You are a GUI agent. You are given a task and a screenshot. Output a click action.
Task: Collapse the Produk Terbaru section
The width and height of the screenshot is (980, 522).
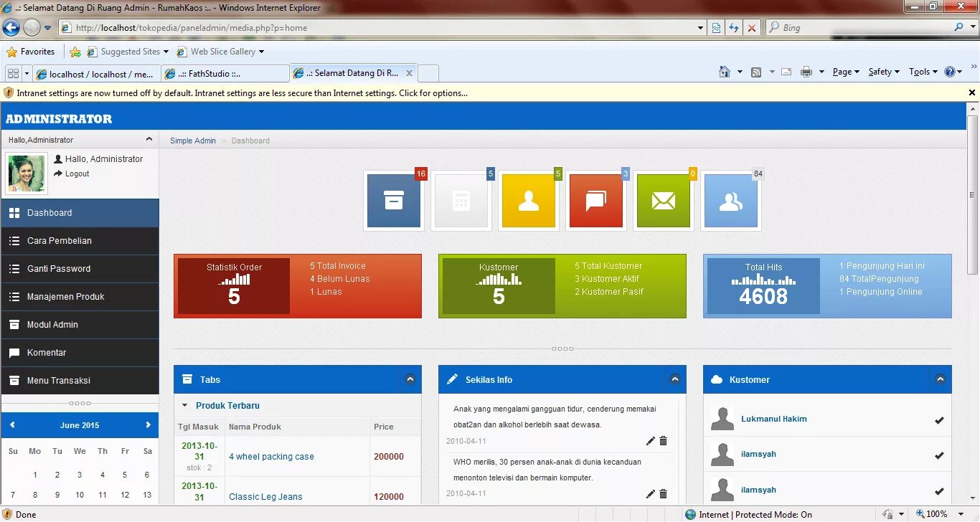[184, 405]
